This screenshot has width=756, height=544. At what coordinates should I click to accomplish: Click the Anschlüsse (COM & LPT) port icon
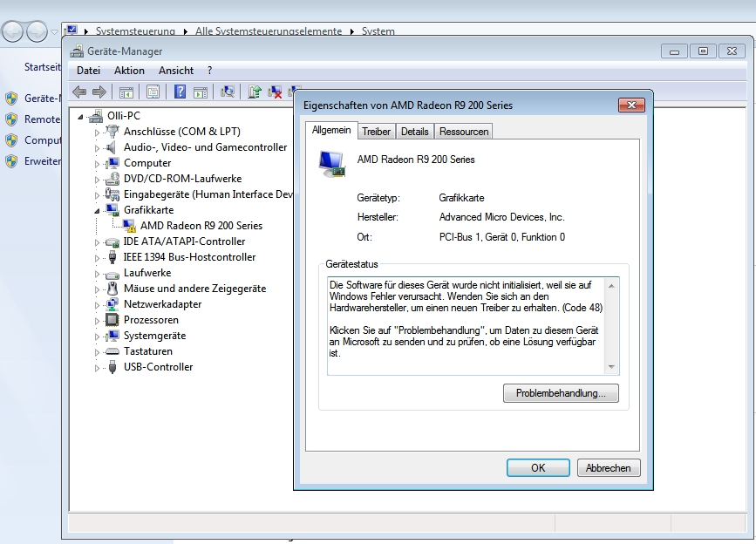tap(112, 131)
